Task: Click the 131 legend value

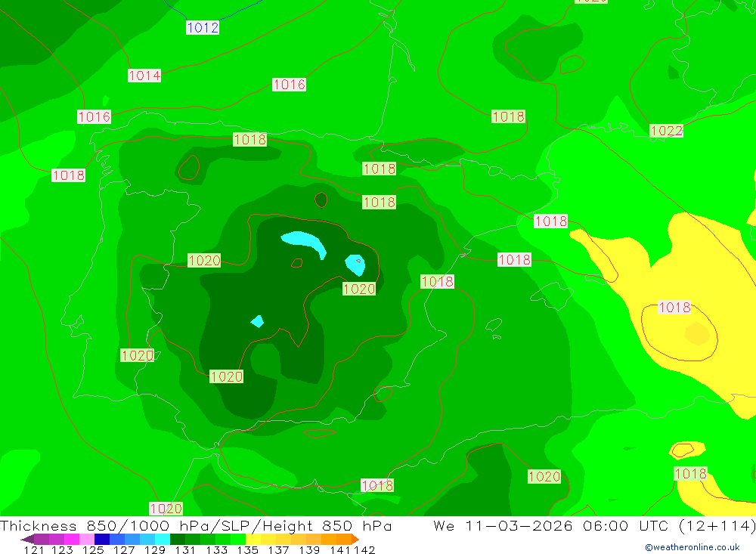Action: coord(185,549)
